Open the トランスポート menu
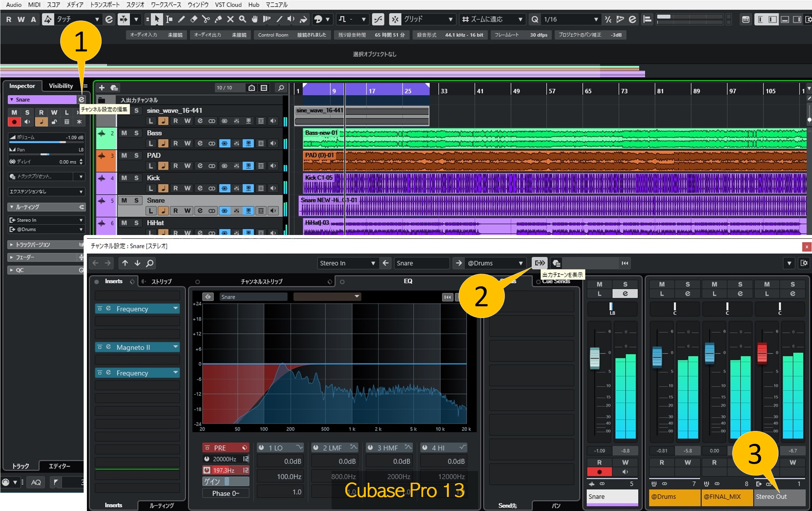This screenshot has width=812, height=511. [x=105, y=5]
